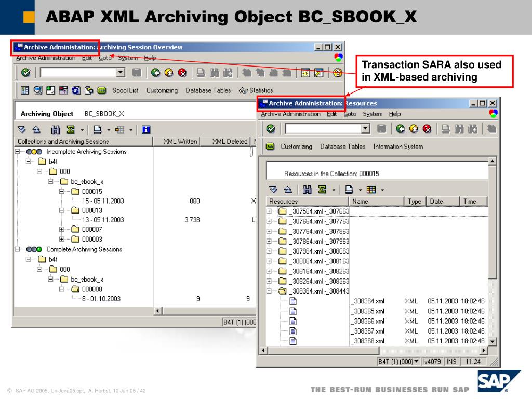Collapse all nodes icon in Session Overview list toolbar
532x399 pixels.
(36, 129)
